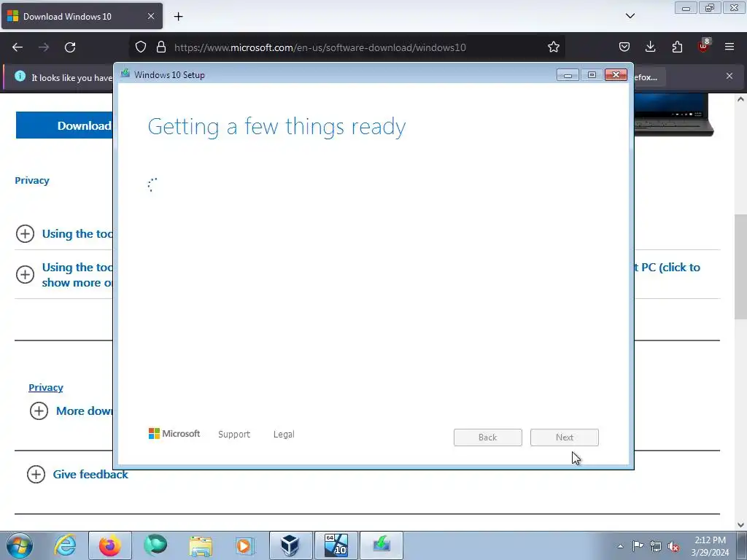Image resolution: width=747 pixels, height=560 pixels.
Task: Open the upper Privacy link
Action: [32, 181]
